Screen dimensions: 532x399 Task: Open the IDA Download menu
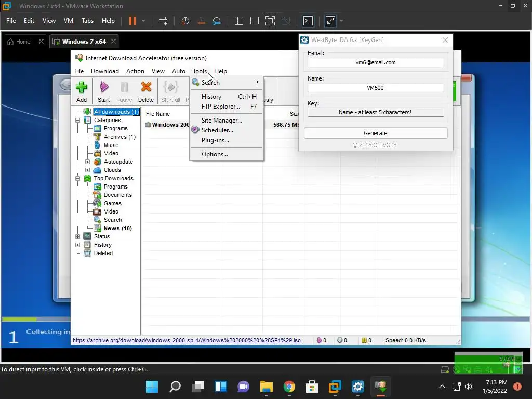click(105, 71)
